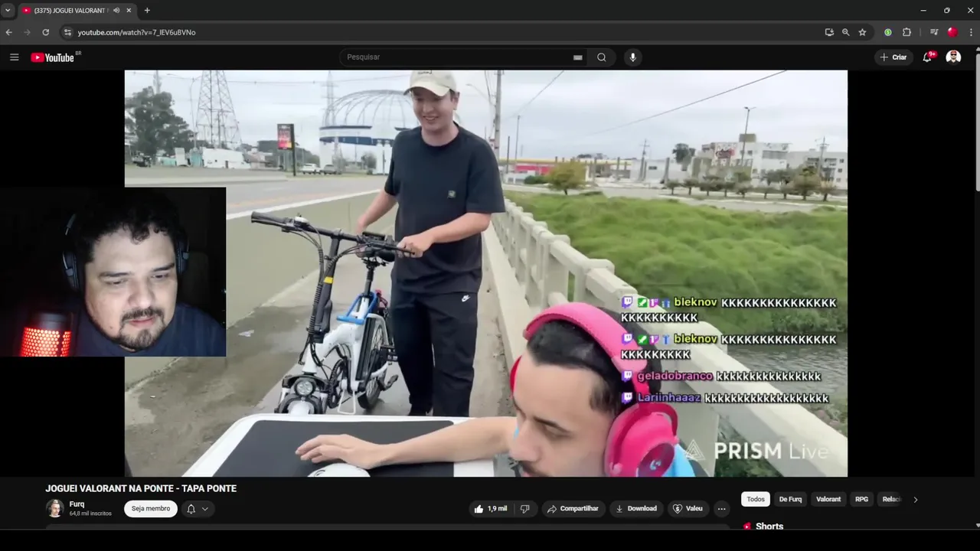Image resolution: width=980 pixels, height=551 pixels.
Task: Click the youtube.com URL address bar
Action: tap(136, 32)
